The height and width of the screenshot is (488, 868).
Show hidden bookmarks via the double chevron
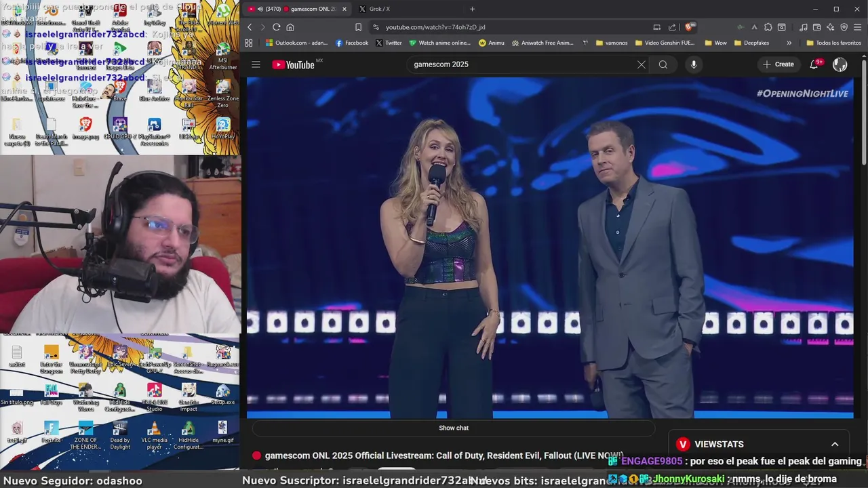[x=789, y=43]
